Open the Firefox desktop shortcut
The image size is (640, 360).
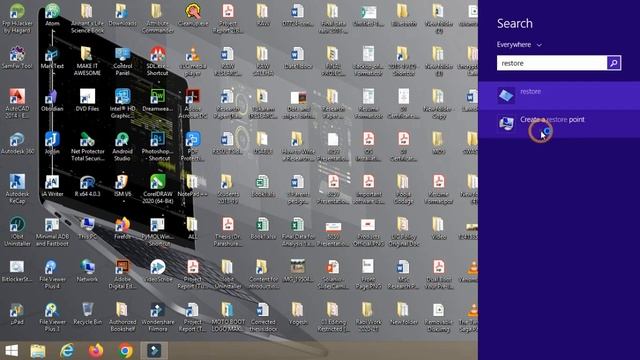pos(122,228)
